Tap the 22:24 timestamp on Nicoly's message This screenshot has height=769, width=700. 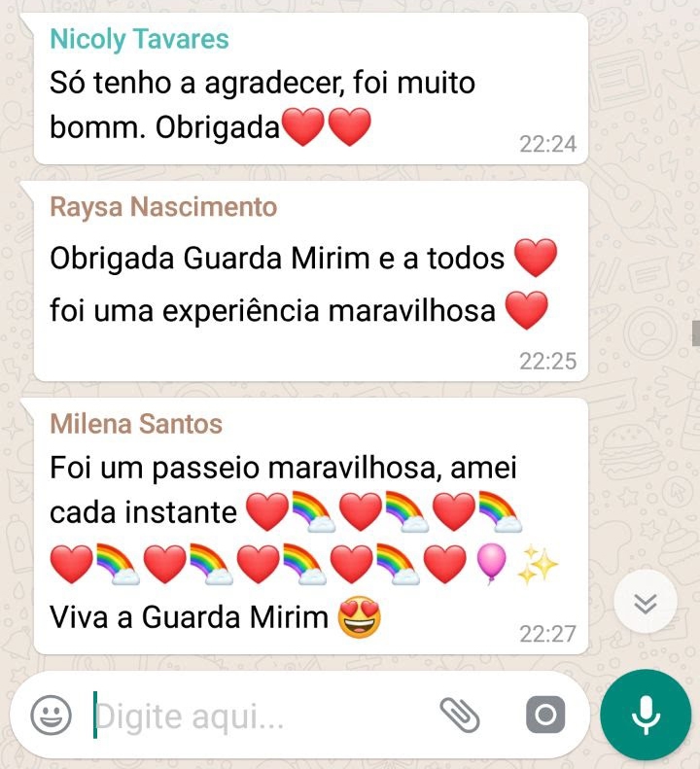[x=548, y=144]
